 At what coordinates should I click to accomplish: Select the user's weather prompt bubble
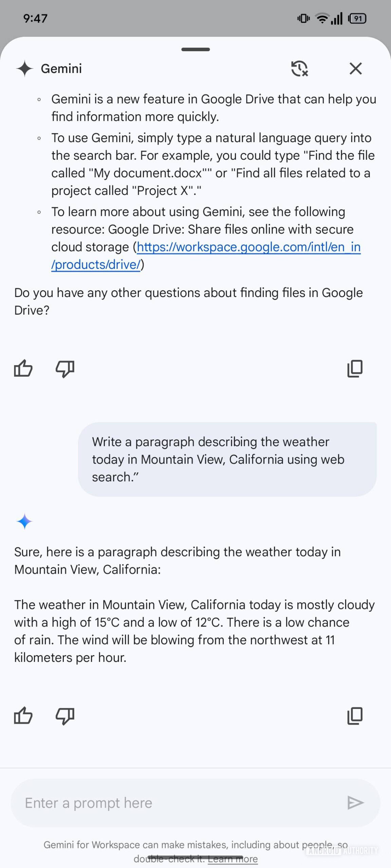(x=227, y=459)
